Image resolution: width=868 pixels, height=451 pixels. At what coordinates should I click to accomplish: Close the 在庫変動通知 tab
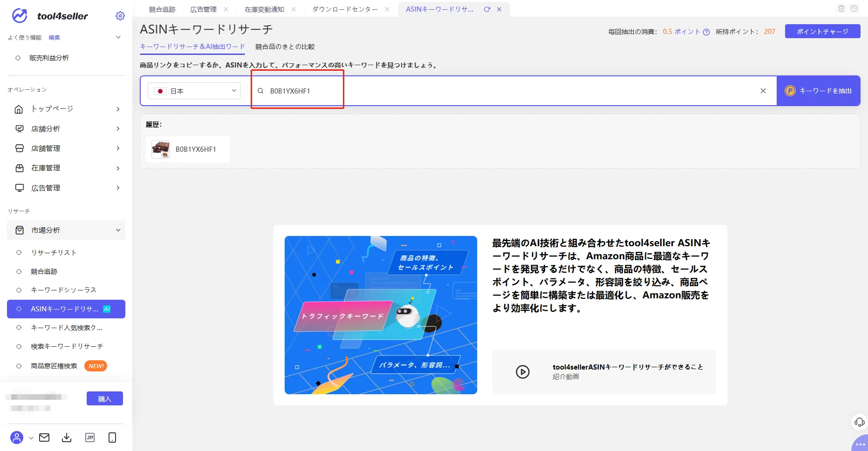pos(294,9)
